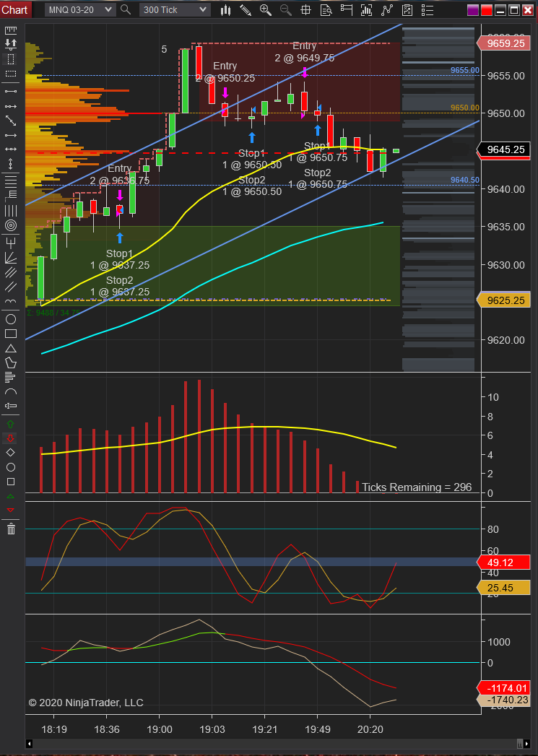The width and height of the screenshot is (538, 756).
Task: Toggle the red Triangle Down marker tool
Action: (11, 510)
